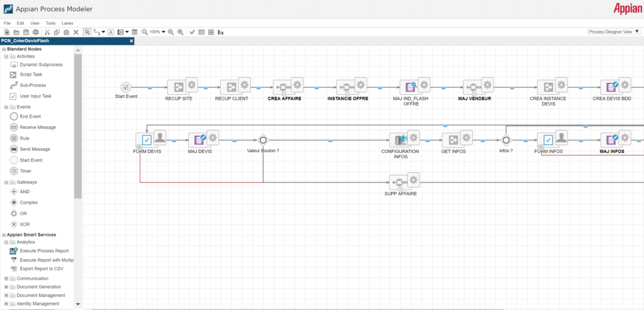Choose Receive Message palette node
The height and width of the screenshot is (310, 644).
pos(33,127)
